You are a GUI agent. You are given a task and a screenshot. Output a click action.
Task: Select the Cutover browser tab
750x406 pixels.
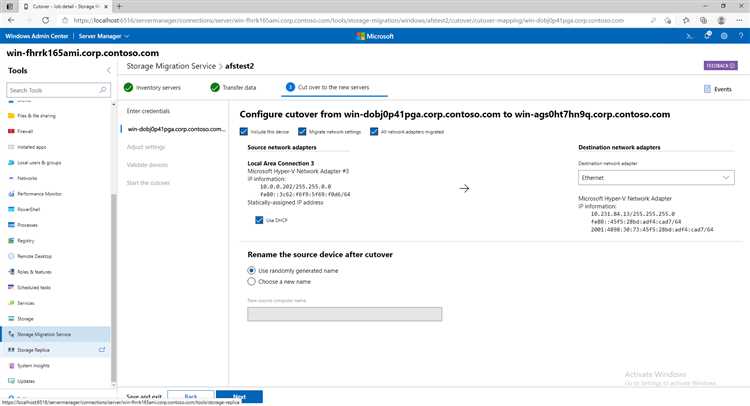coord(65,6)
